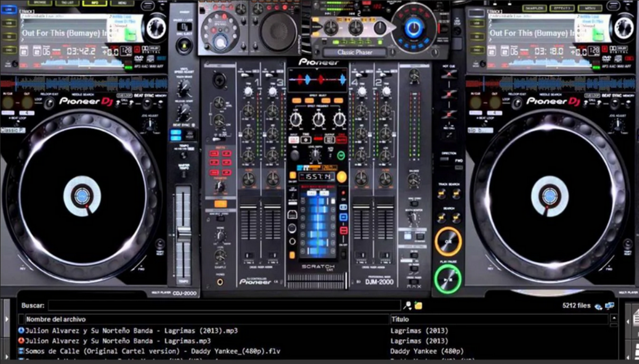639x364 pixels.
Task: Flip the channel 2 crossfader assign switch
Action: (x=386, y=254)
